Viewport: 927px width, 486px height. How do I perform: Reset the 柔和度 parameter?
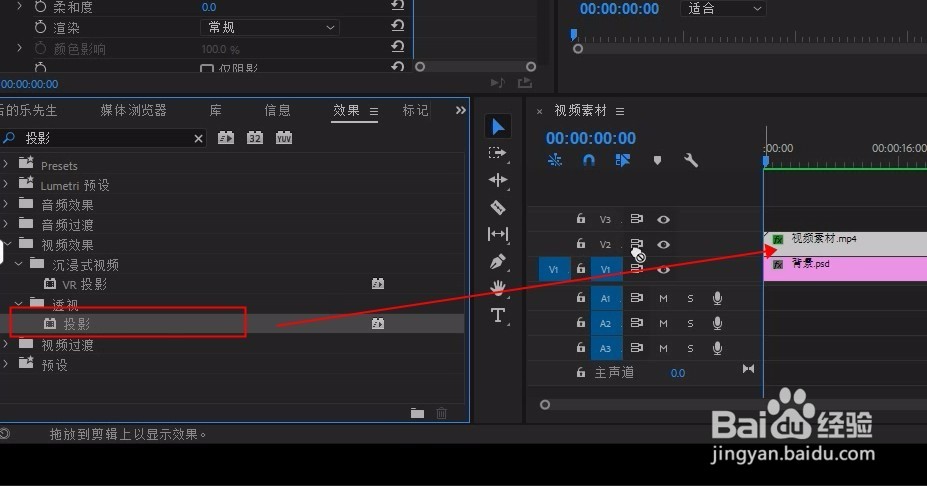397,5
